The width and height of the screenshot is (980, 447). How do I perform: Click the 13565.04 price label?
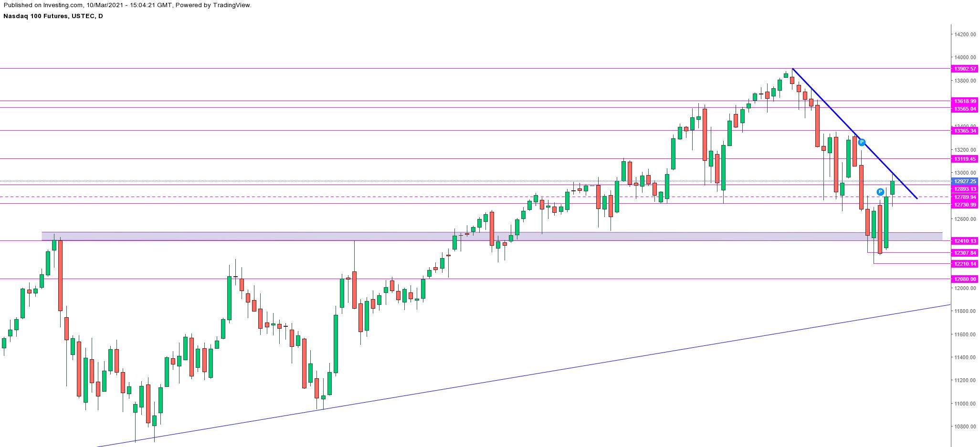pyautogui.click(x=965, y=109)
